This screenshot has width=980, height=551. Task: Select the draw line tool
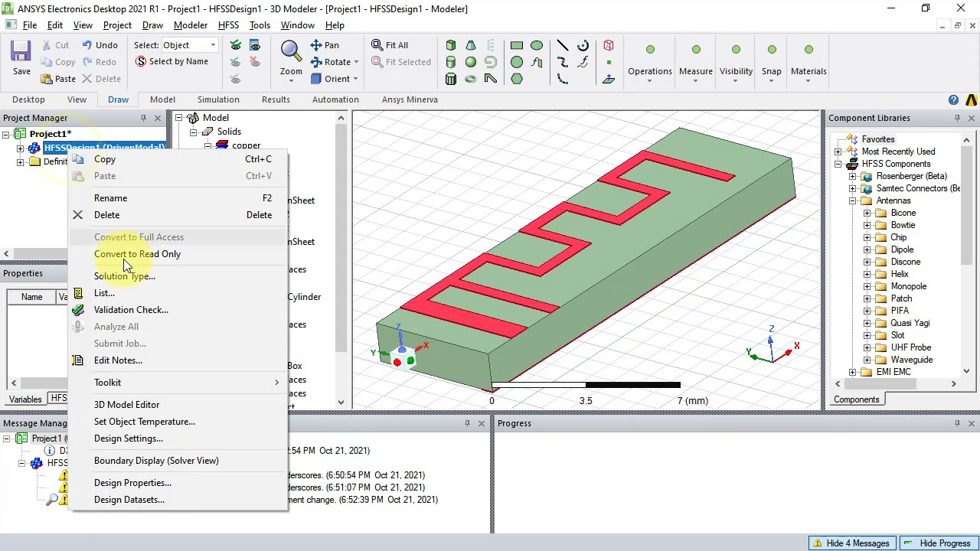[563, 45]
